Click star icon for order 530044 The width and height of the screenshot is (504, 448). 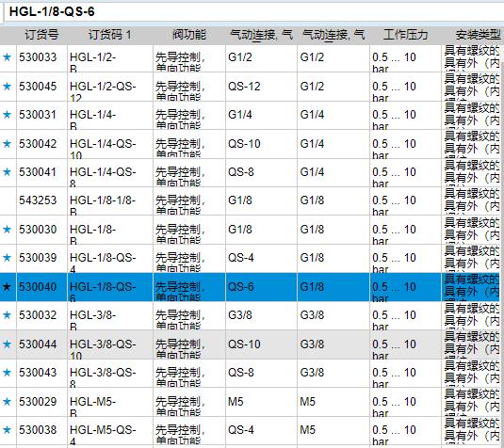click(8, 344)
